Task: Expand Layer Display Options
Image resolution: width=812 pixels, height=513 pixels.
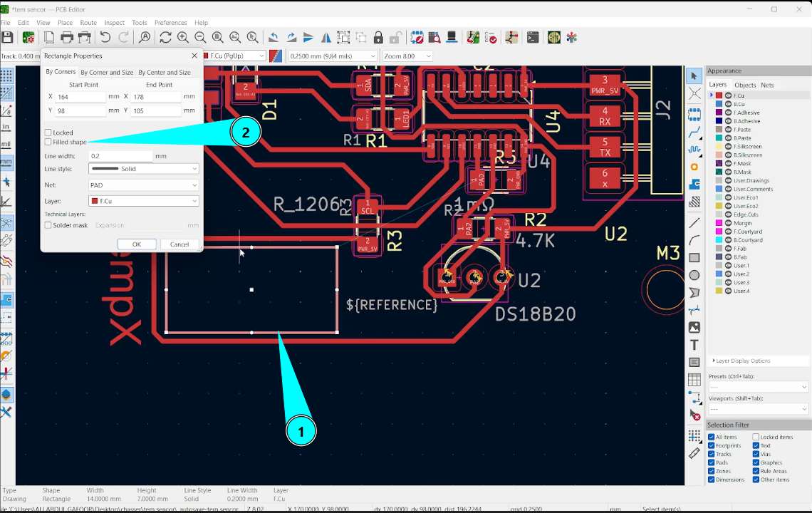Action: 741,361
